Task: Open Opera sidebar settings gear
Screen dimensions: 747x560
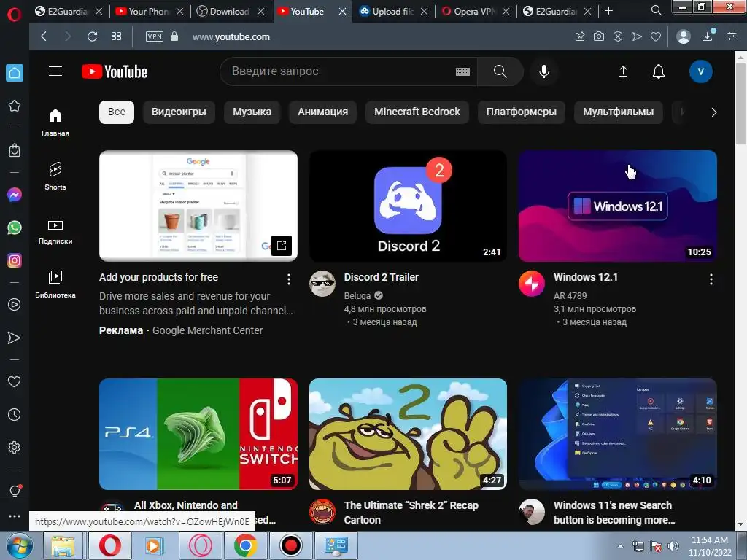Action: pos(15,448)
